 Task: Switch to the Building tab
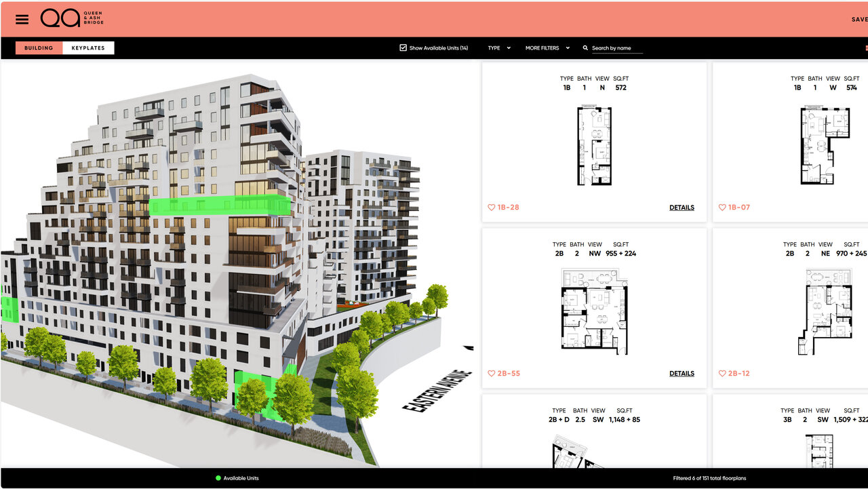click(39, 48)
